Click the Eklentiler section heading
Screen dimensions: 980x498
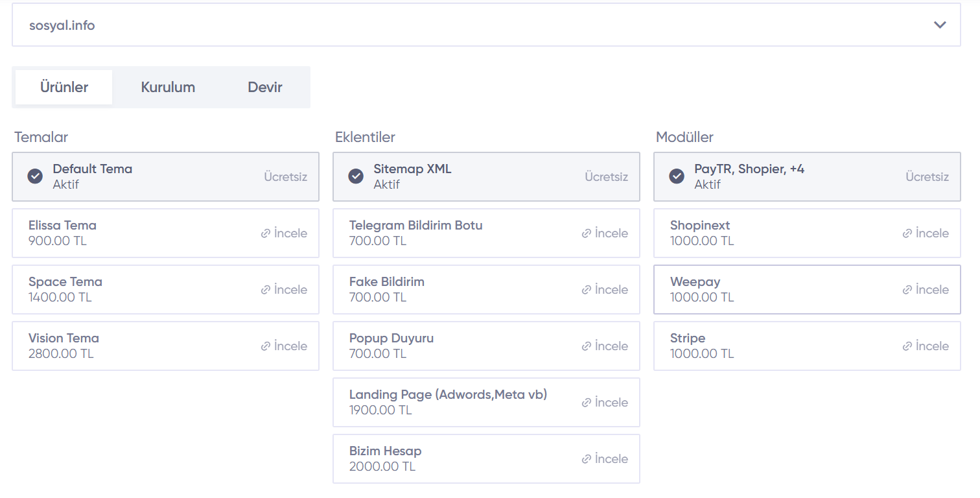(365, 137)
